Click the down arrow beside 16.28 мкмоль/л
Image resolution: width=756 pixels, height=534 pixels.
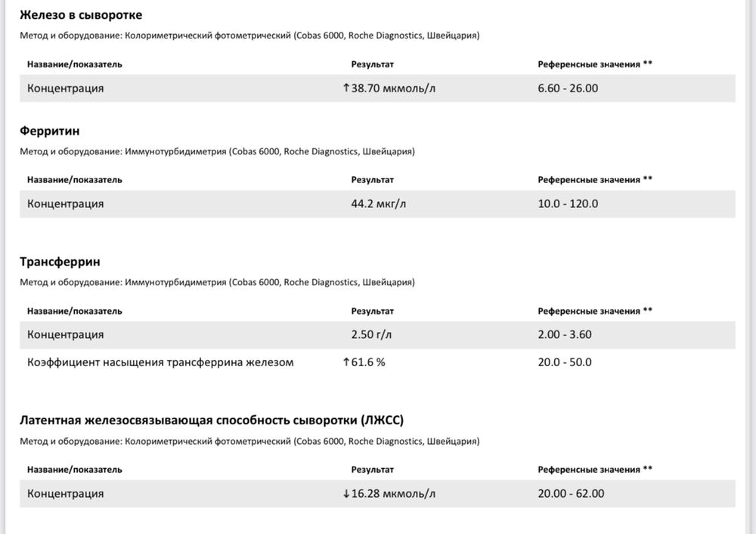346,494
